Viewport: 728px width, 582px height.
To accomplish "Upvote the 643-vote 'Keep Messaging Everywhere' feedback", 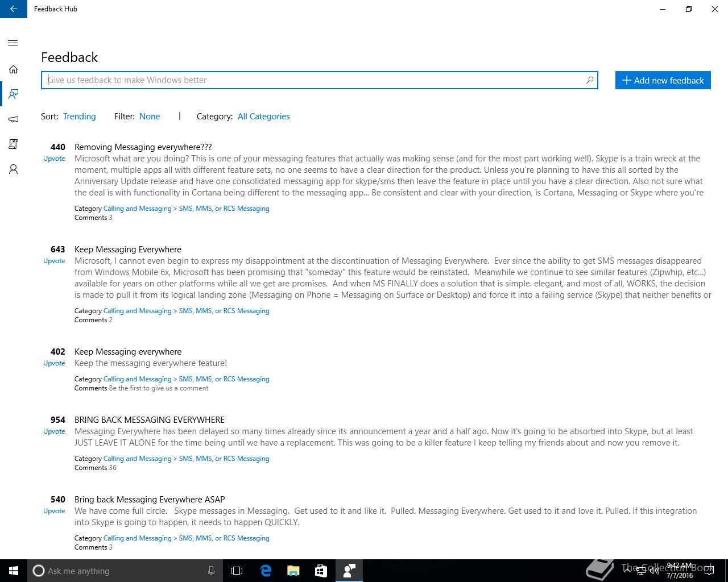I will click(x=54, y=261).
